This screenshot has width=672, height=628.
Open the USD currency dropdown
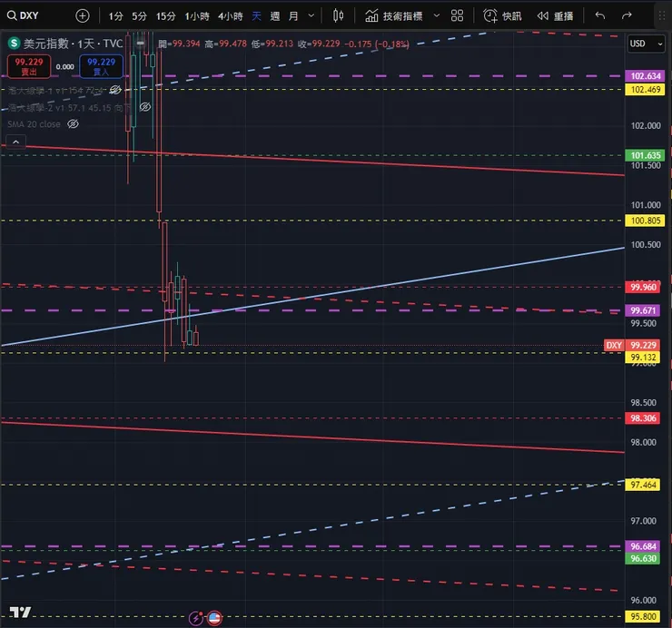tap(646, 44)
